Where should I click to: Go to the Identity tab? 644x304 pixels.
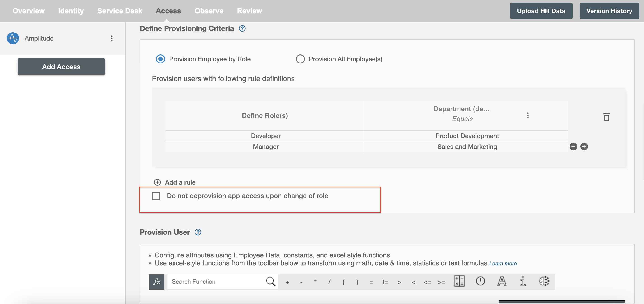(71, 11)
